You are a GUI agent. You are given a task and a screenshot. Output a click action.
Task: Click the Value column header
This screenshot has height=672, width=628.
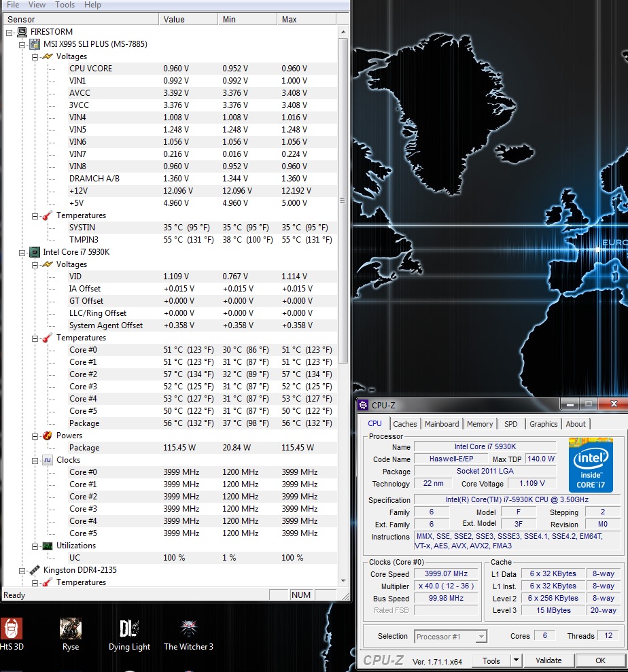188,19
